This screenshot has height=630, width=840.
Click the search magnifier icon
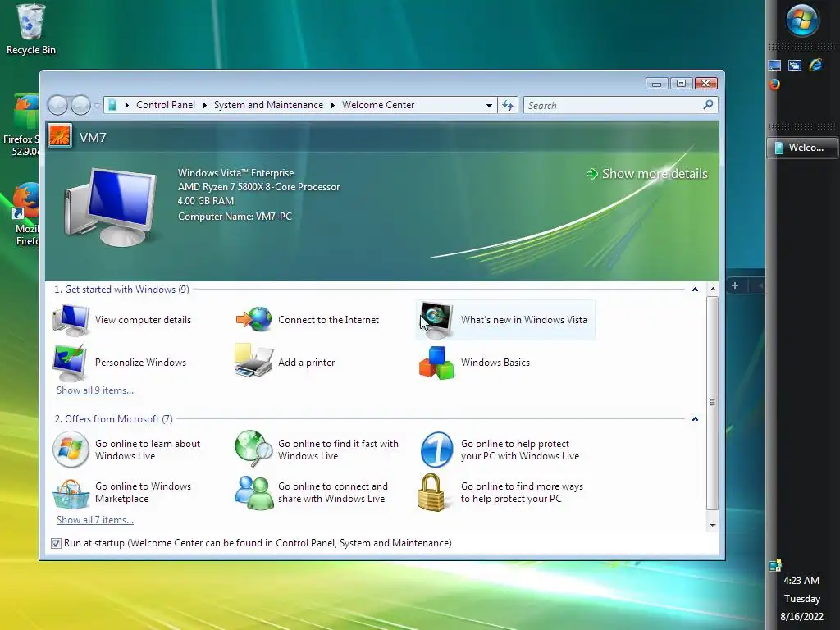point(708,105)
